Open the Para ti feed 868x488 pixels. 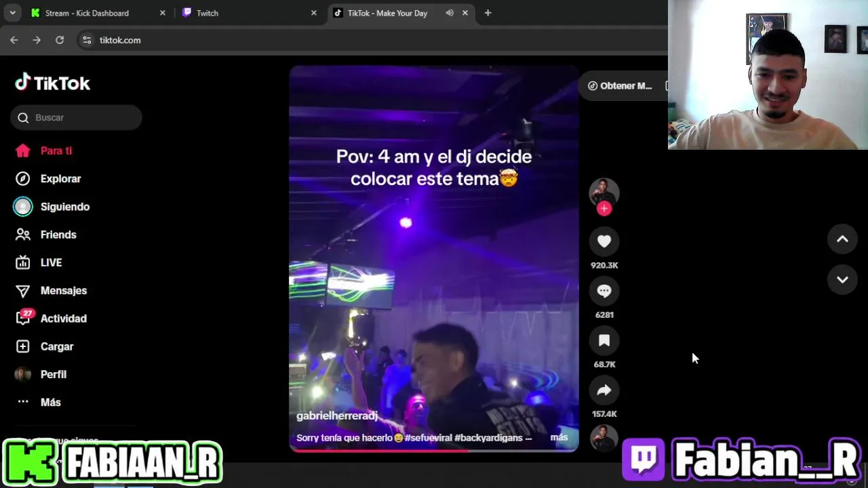click(43, 150)
